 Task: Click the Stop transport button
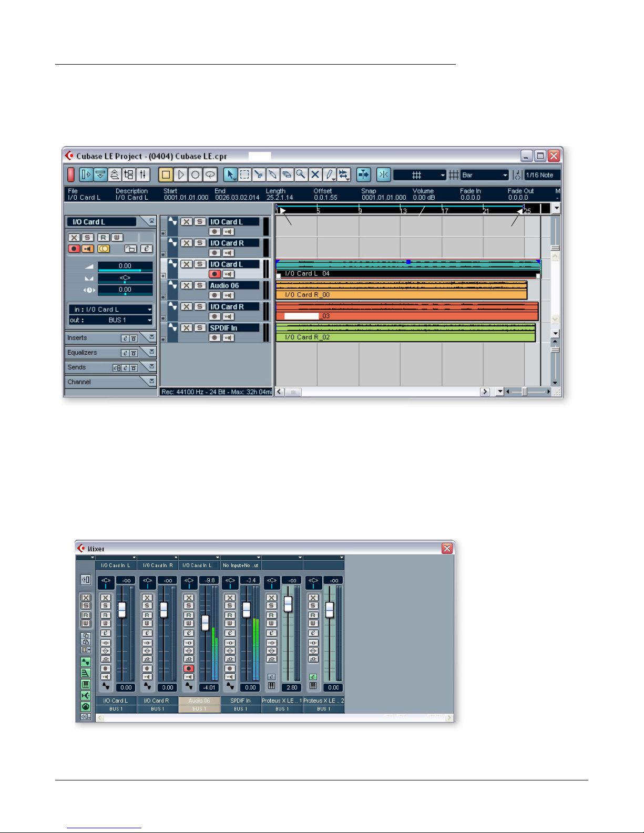[x=166, y=175]
